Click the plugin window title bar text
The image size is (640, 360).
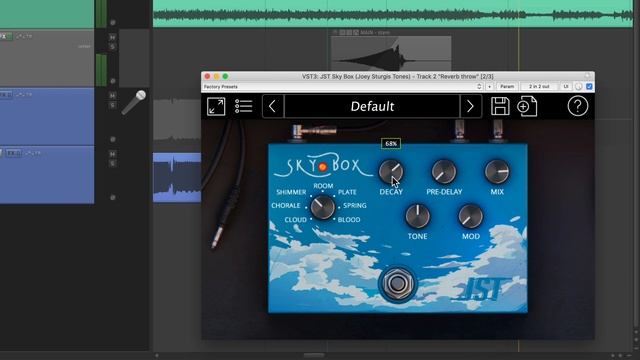398,76
